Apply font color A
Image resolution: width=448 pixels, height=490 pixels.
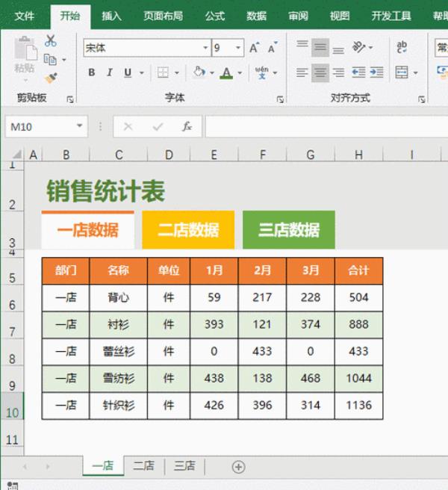[x=226, y=72]
